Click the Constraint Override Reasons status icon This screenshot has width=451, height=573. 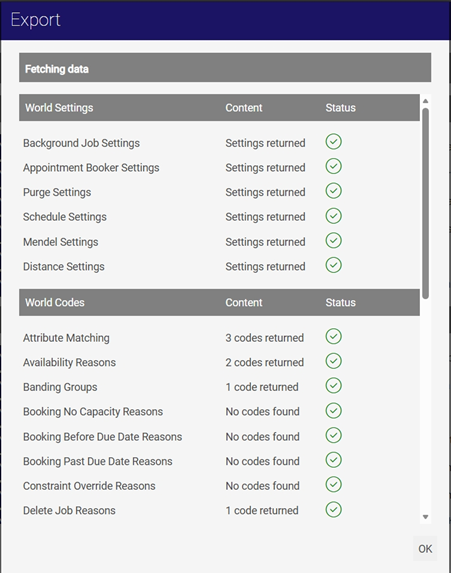pyautogui.click(x=333, y=485)
